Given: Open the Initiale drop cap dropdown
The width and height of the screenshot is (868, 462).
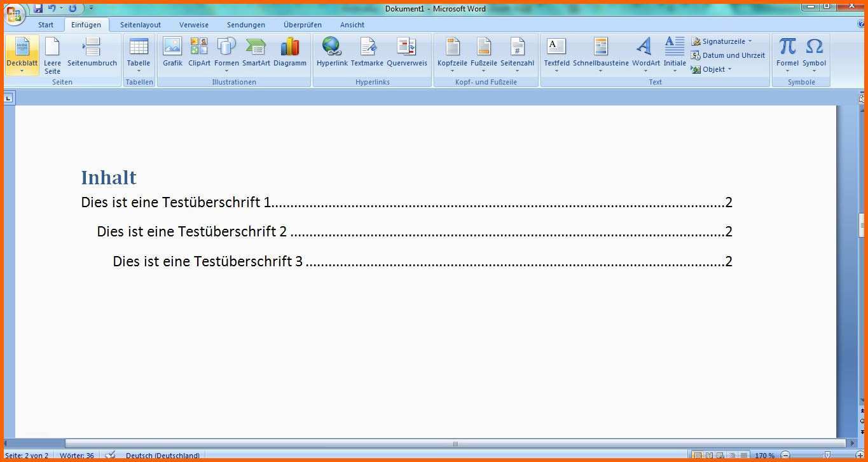Looking at the screenshot, I should tap(675, 55).
